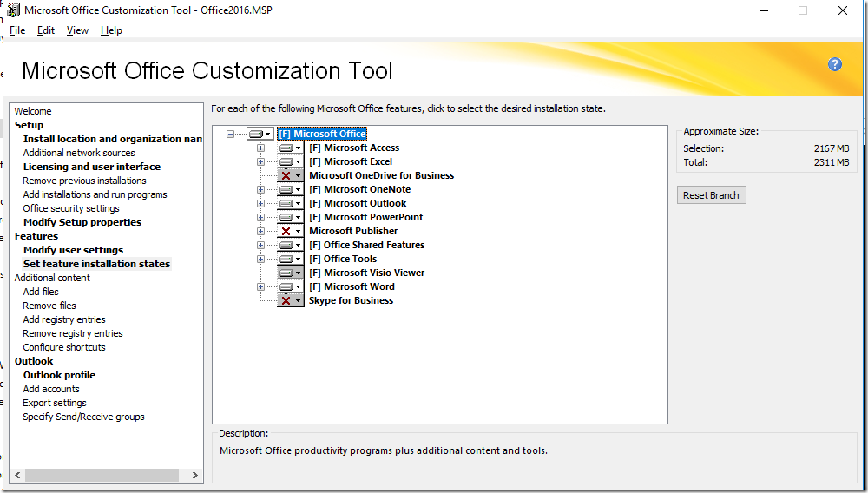Open the Add accounts page

click(51, 389)
